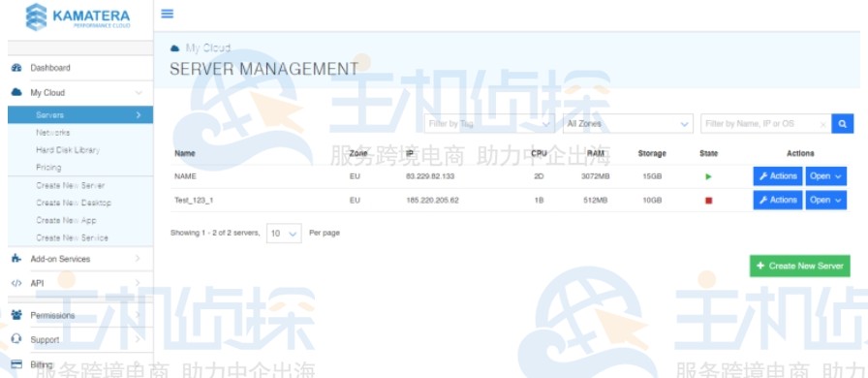The width and height of the screenshot is (868, 378).
Task: Click the Dashboard gauge icon
Action: (x=16, y=68)
